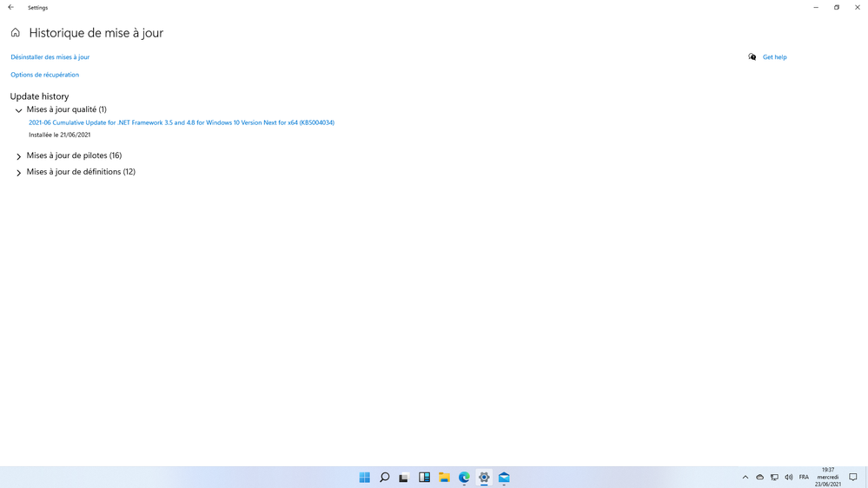Expand Mises à jour de pilotes (16)

click(x=19, y=156)
